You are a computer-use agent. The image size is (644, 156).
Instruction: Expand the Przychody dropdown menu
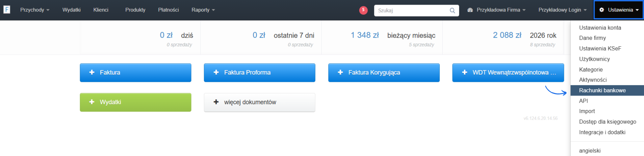coord(35,10)
